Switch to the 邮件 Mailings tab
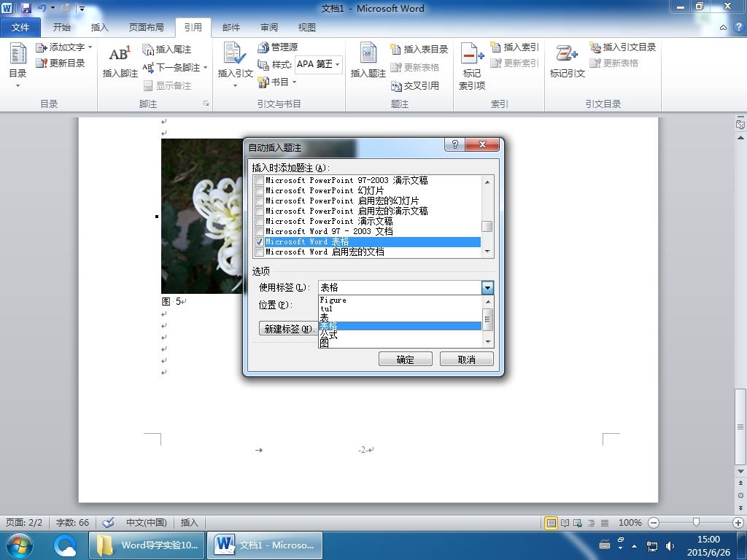747x560 pixels. 231,27
